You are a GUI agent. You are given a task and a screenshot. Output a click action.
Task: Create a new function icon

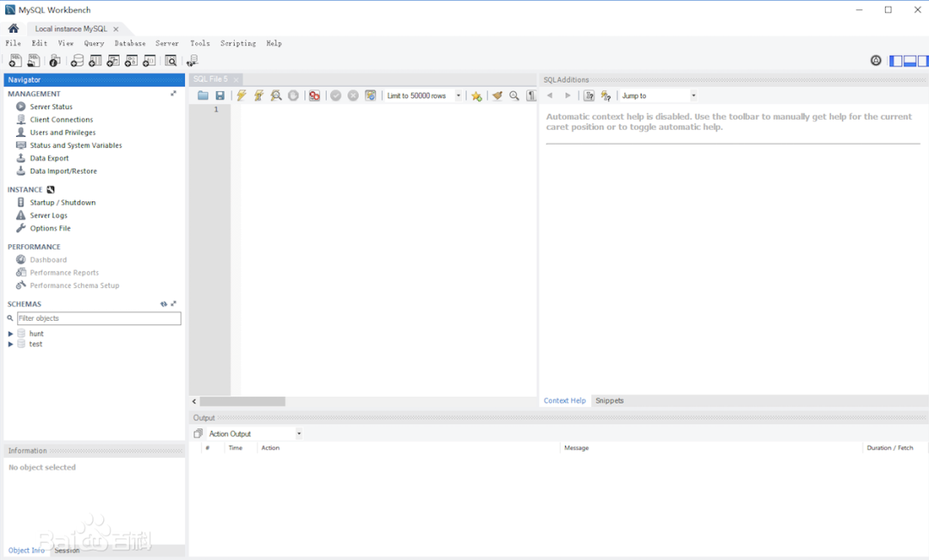tap(150, 60)
